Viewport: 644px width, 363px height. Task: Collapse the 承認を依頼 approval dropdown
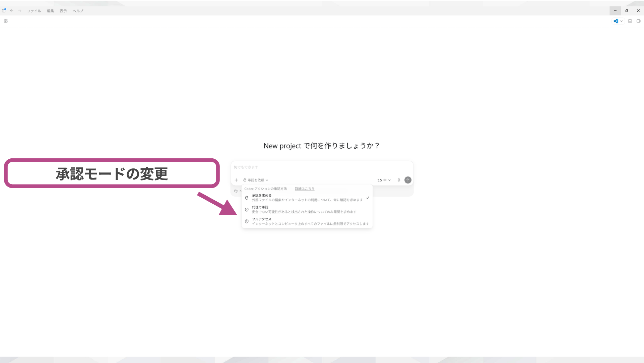(x=256, y=180)
